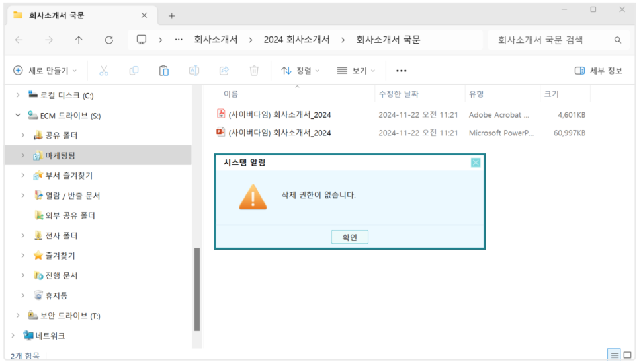
Task: Click the 확인 button in the alert
Action: (350, 237)
